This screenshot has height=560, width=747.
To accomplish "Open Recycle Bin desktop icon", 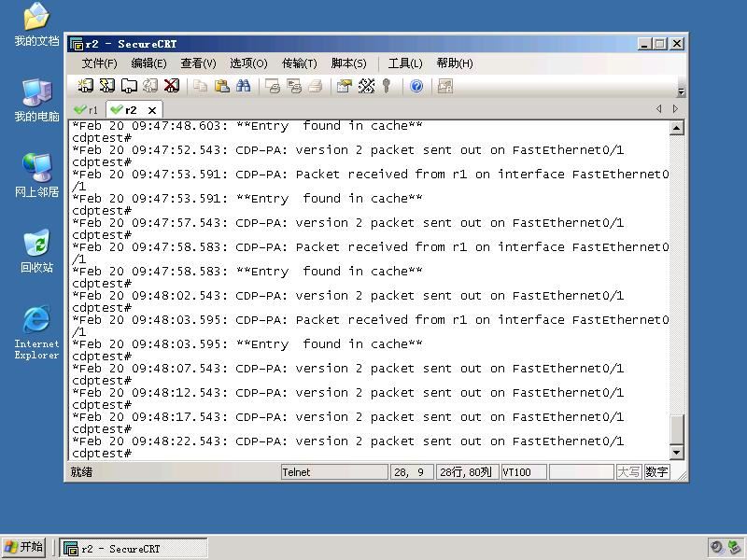I will (36, 251).
